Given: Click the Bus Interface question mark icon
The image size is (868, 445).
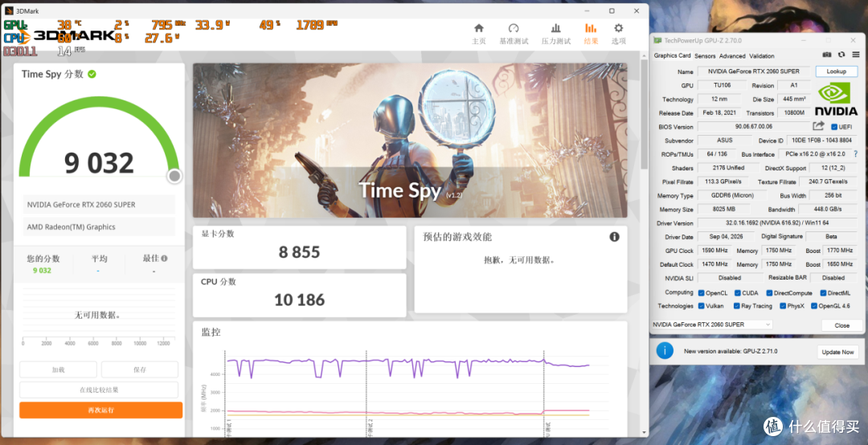Looking at the screenshot, I should [855, 154].
